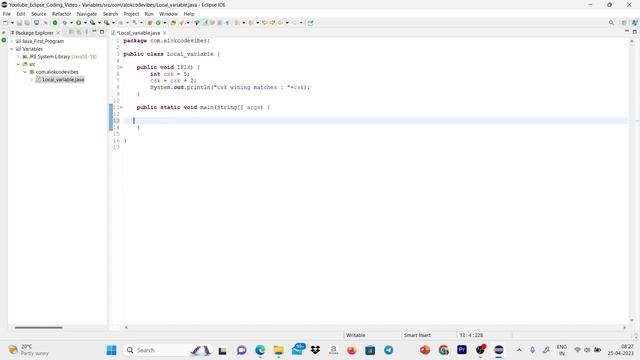Open Package Explorer View Menu dots
Viewport: 640px width, 360px height.
click(x=87, y=32)
